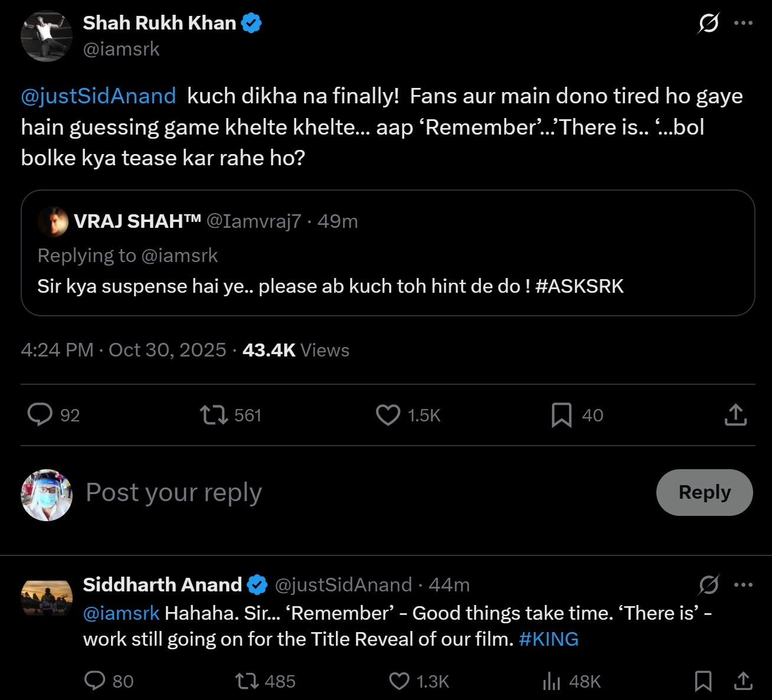Share Siddharth Anand's reply
Image resolution: width=772 pixels, height=700 pixels.
click(x=743, y=681)
